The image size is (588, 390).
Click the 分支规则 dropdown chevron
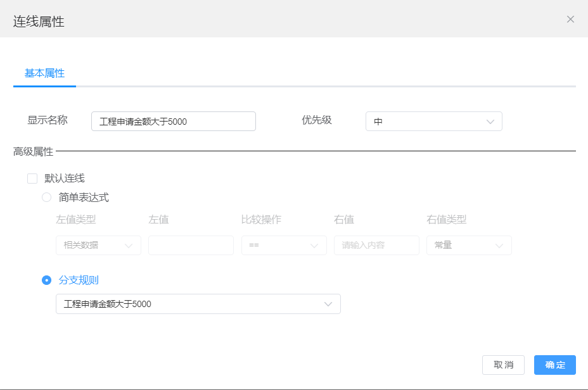click(328, 304)
